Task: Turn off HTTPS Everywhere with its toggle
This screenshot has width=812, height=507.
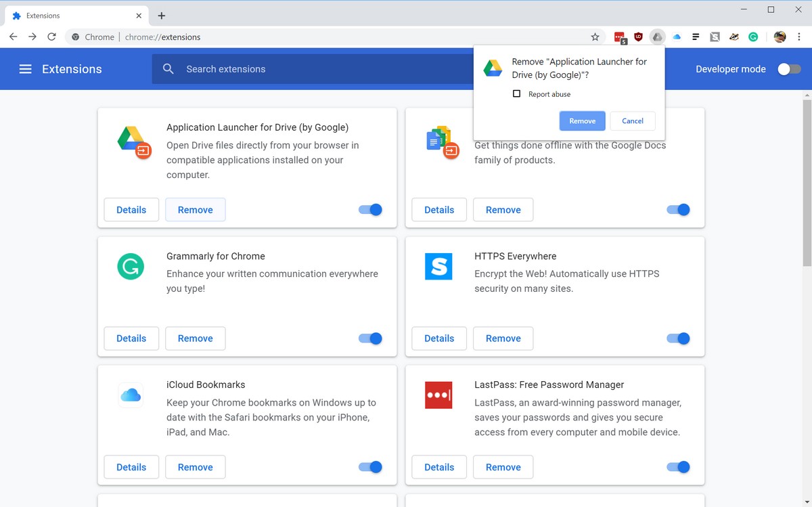Action: tap(677, 338)
